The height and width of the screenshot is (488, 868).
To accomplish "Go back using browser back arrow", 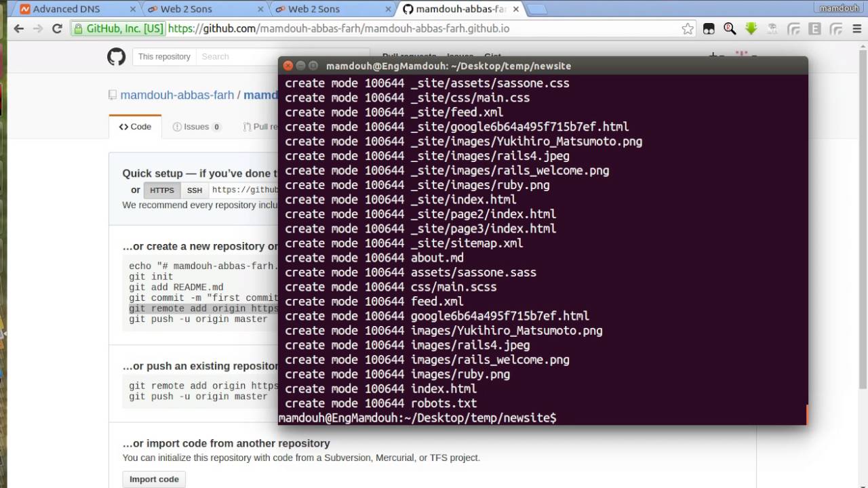I will coord(18,28).
